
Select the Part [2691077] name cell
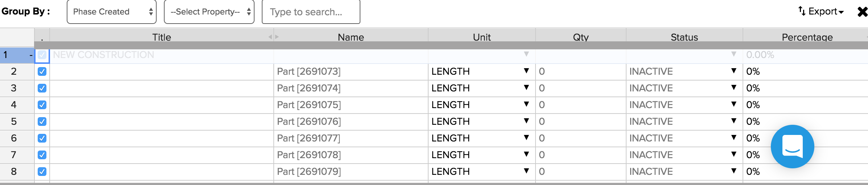351,138
